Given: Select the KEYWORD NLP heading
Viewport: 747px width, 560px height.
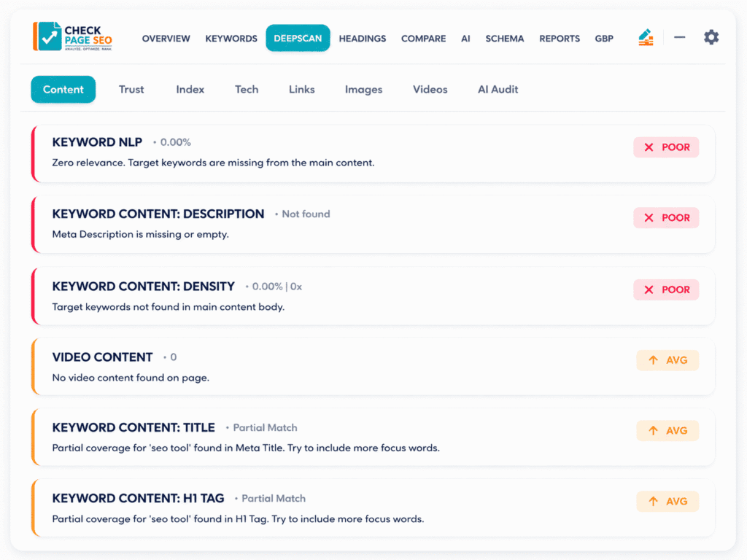Looking at the screenshot, I should (x=97, y=142).
